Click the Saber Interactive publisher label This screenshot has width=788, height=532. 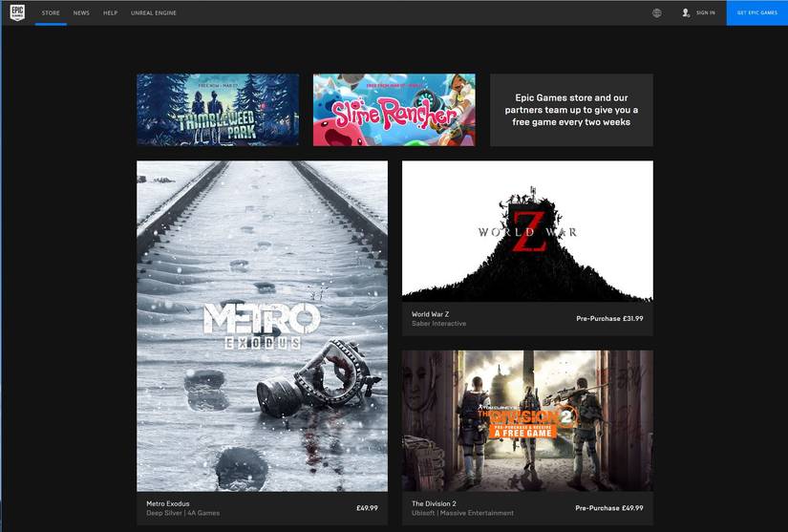pos(438,324)
